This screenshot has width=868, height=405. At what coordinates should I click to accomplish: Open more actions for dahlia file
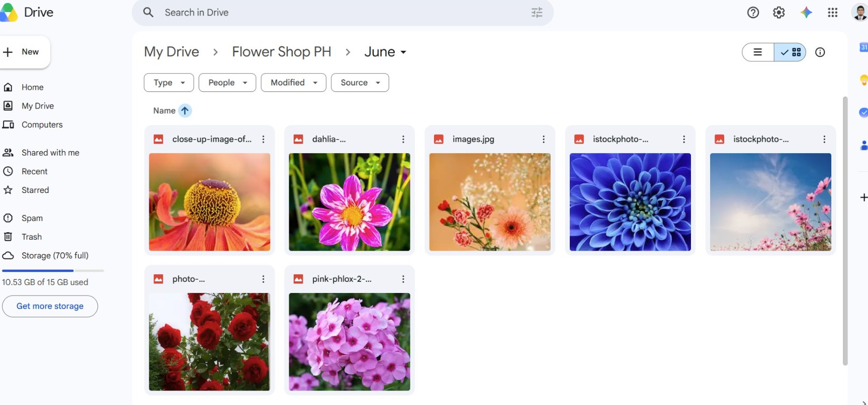pos(403,139)
